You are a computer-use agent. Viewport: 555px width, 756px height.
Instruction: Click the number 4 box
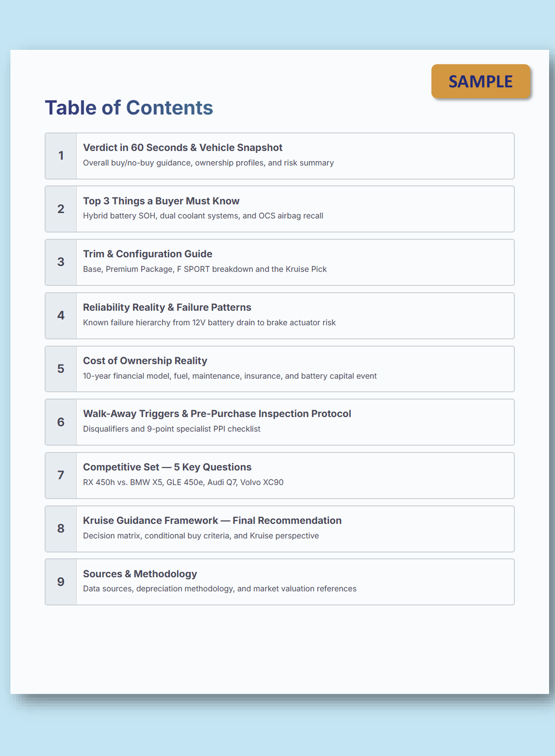click(x=61, y=316)
